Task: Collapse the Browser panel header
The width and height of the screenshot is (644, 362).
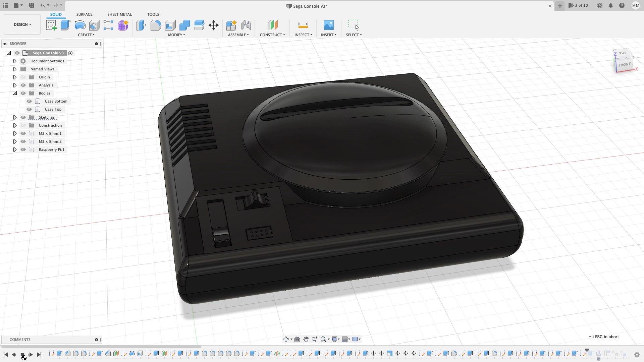Action: click(4, 44)
